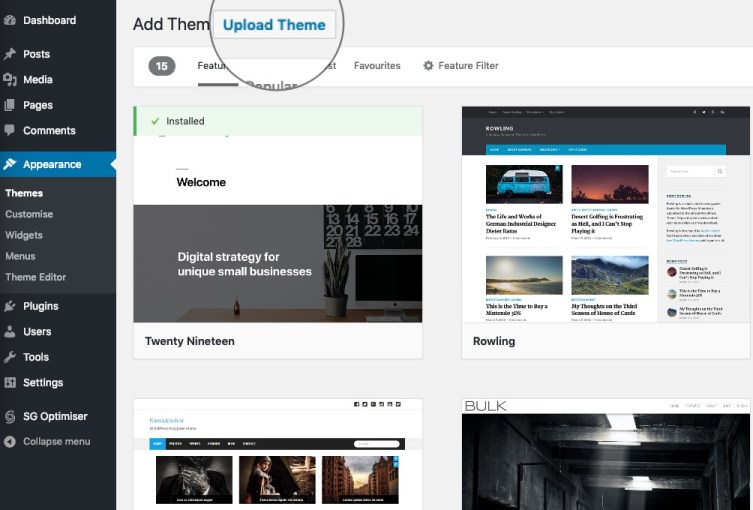Switch to the Favourites tab
Viewport: 753px width, 510px height.
coord(377,66)
